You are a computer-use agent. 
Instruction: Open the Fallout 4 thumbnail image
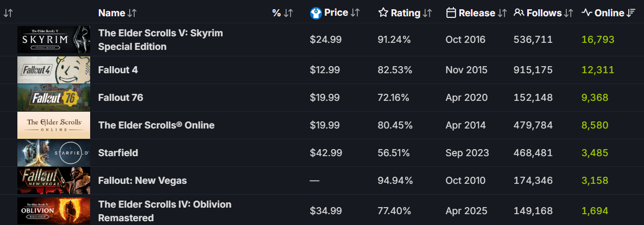(x=53, y=70)
